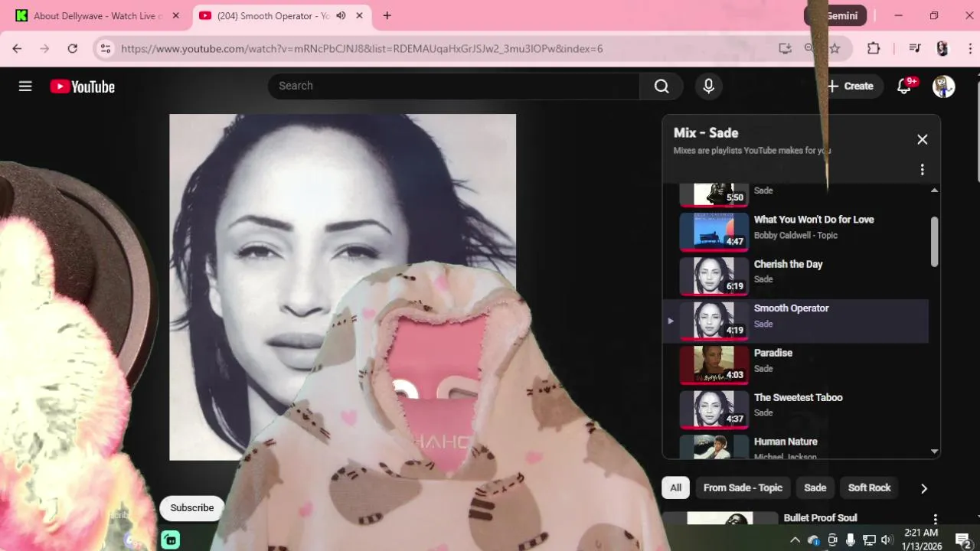Open the network tray icon
This screenshot has width=980, height=551.
click(869, 540)
